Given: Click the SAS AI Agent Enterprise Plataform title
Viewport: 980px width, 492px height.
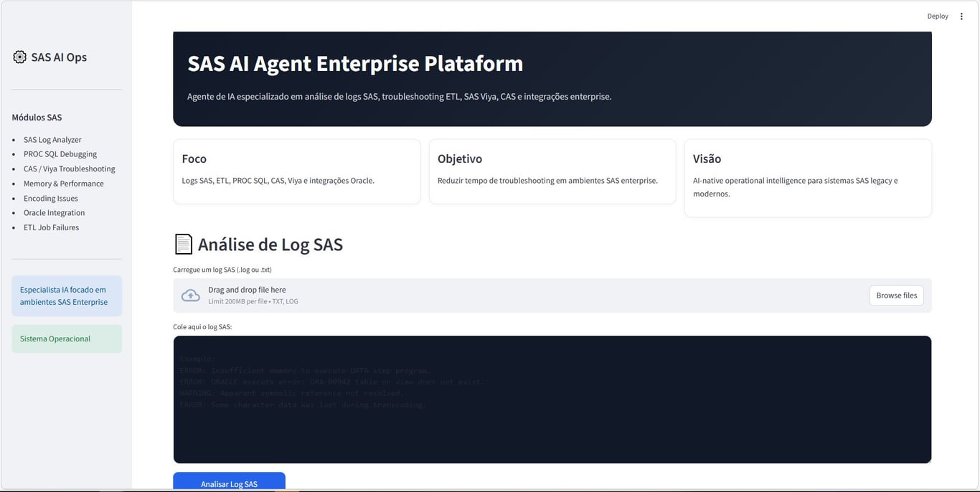Looking at the screenshot, I should click(x=355, y=64).
